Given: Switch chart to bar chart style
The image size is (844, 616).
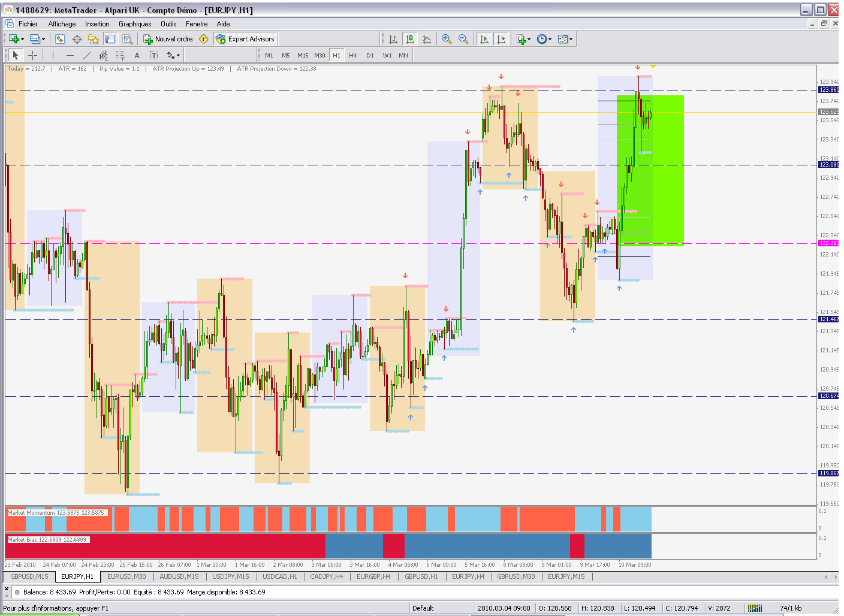Looking at the screenshot, I should tap(393, 39).
